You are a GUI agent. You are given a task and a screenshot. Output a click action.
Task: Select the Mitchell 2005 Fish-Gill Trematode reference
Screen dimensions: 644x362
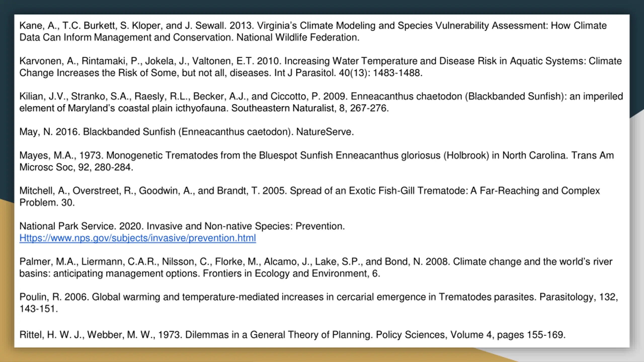[x=309, y=197]
